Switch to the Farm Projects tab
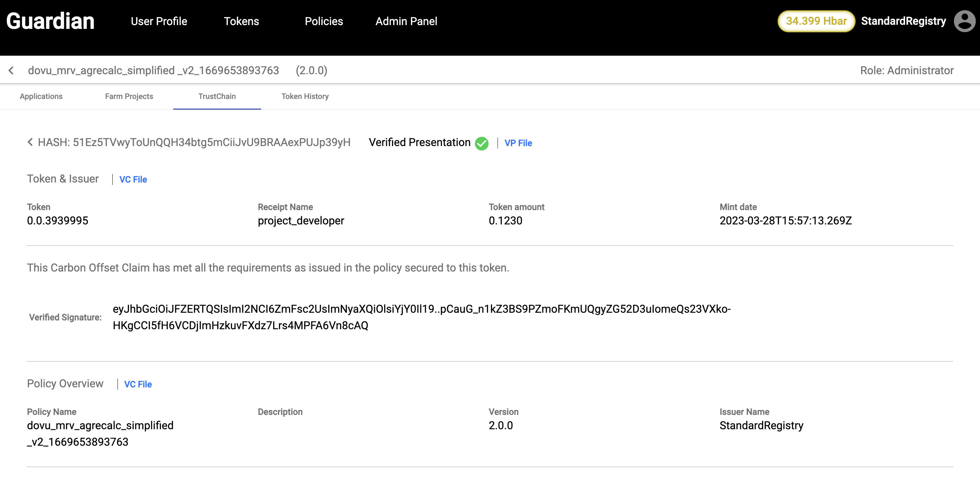The width and height of the screenshot is (980, 477). click(x=129, y=96)
